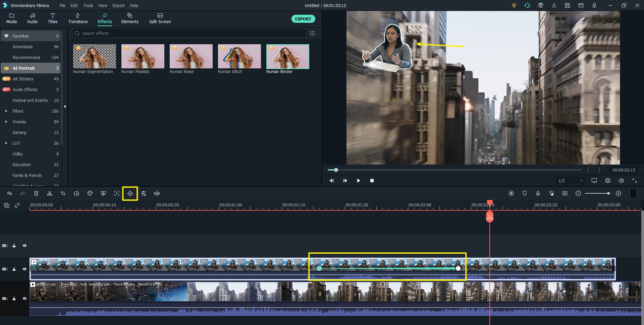Select Audio Effects category
The width and height of the screenshot is (644, 325).
coord(31,89)
